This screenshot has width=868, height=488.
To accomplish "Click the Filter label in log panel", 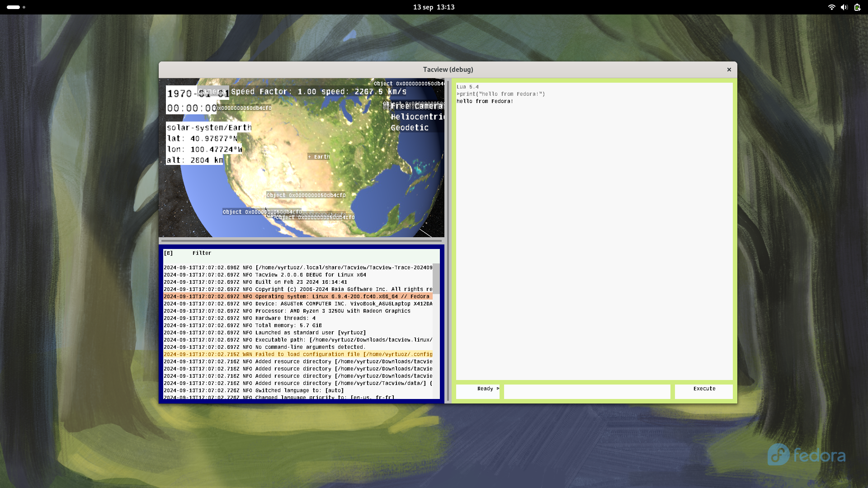I will click(202, 253).
